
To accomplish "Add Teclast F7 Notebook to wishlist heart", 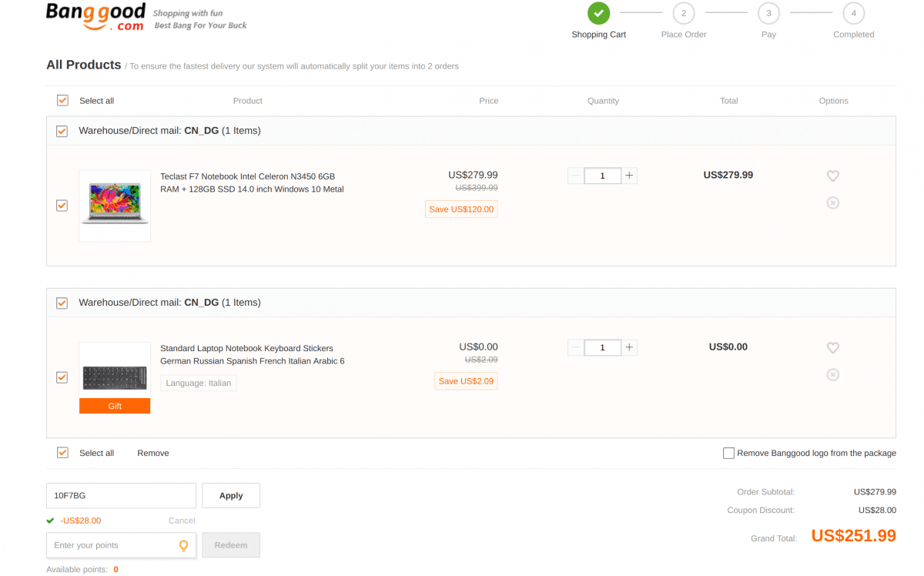I will (832, 176).
